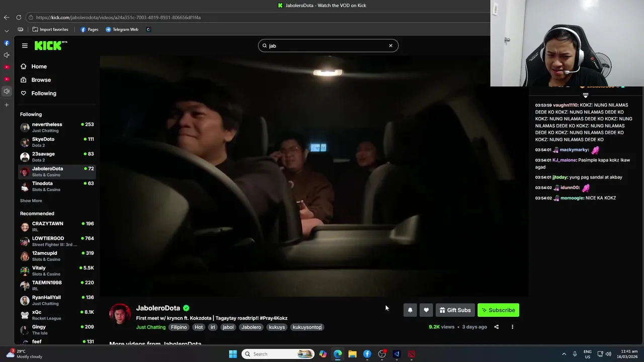Open the taskbar volume control
Screen dimensions: 644x362
608,354
